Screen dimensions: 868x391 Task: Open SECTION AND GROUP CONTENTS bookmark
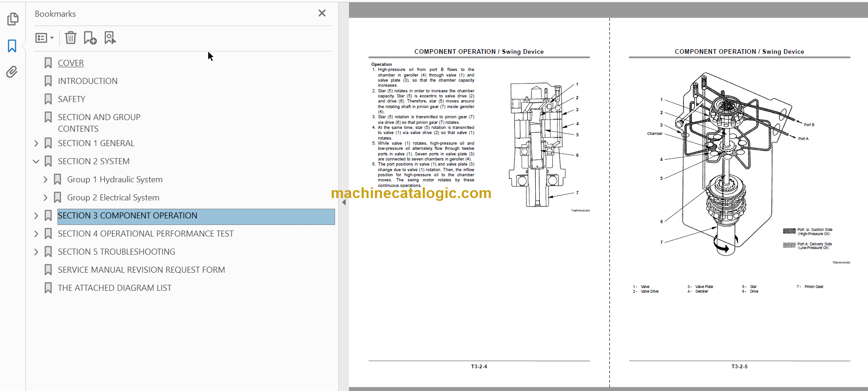click(99, 123)
